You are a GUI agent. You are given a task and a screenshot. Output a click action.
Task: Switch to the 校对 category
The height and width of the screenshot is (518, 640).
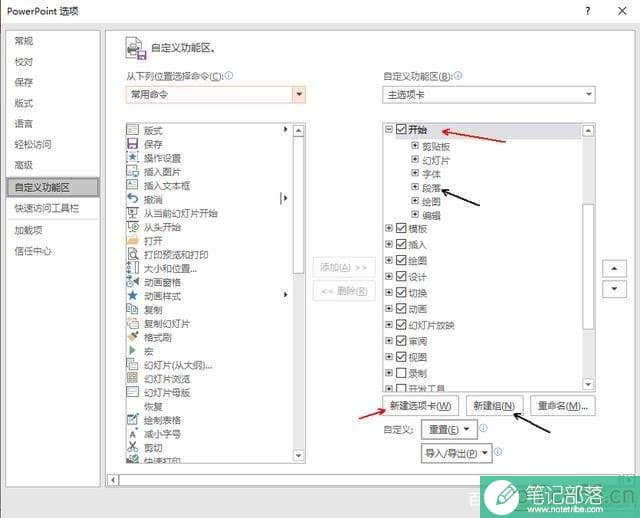[24, 62]
